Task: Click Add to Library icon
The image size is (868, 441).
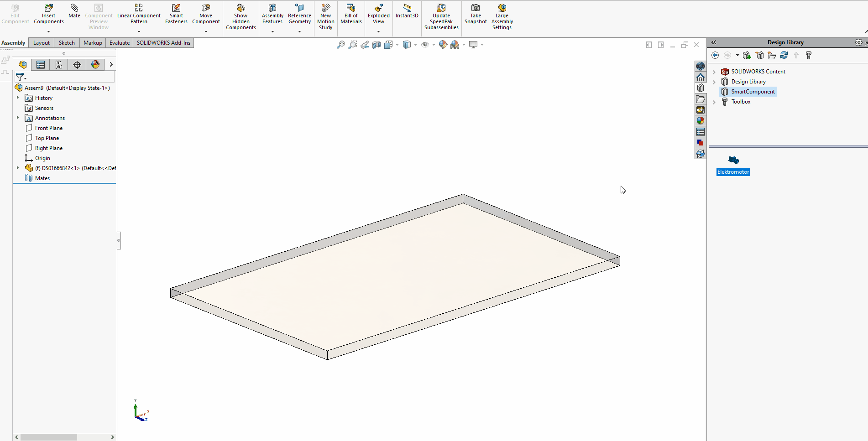Action: 747,55
